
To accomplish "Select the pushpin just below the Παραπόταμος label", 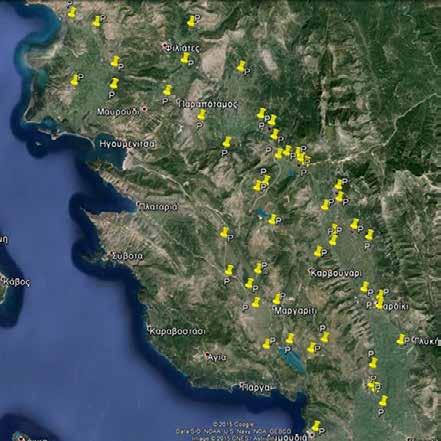I will [x=201, y=114].
